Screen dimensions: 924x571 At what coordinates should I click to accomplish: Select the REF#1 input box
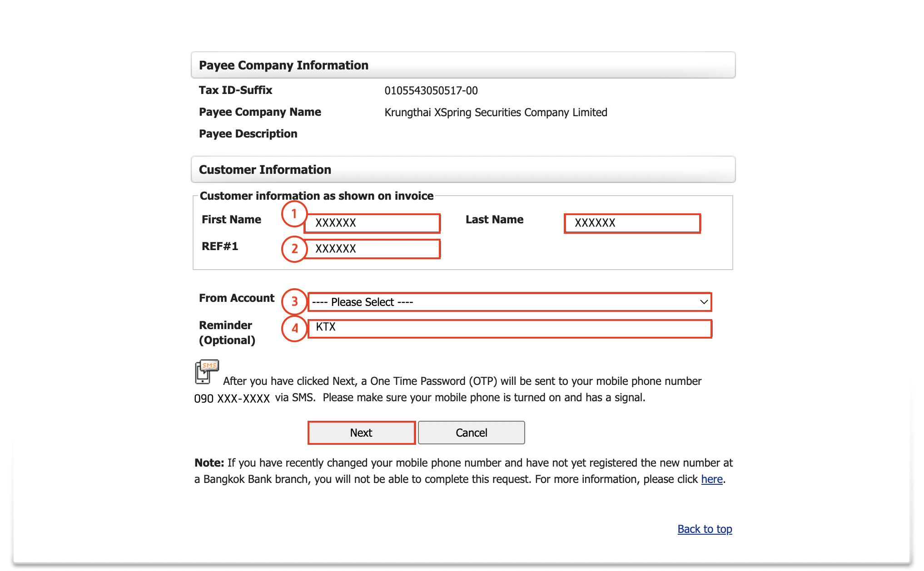coord(372,249)
